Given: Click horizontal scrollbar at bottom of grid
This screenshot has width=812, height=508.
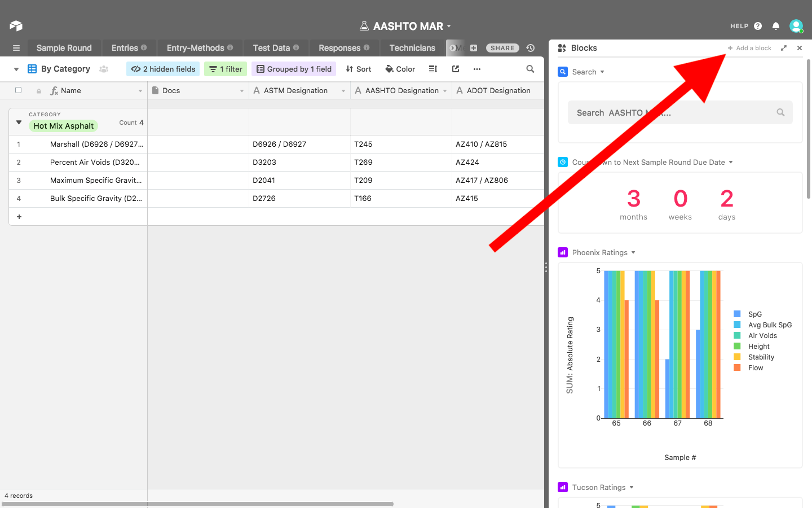Looking at the screenshot, I should [x=197, y=504].
